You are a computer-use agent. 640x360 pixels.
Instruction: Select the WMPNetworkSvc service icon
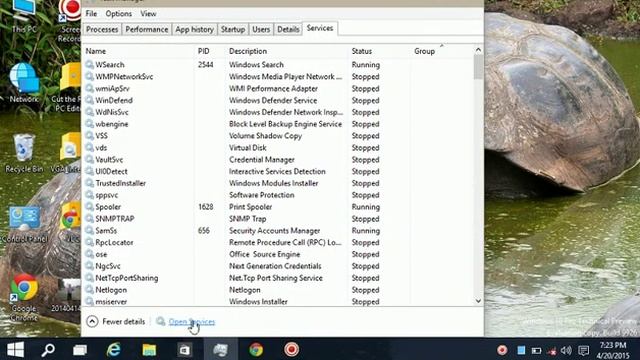click(89, 76)
